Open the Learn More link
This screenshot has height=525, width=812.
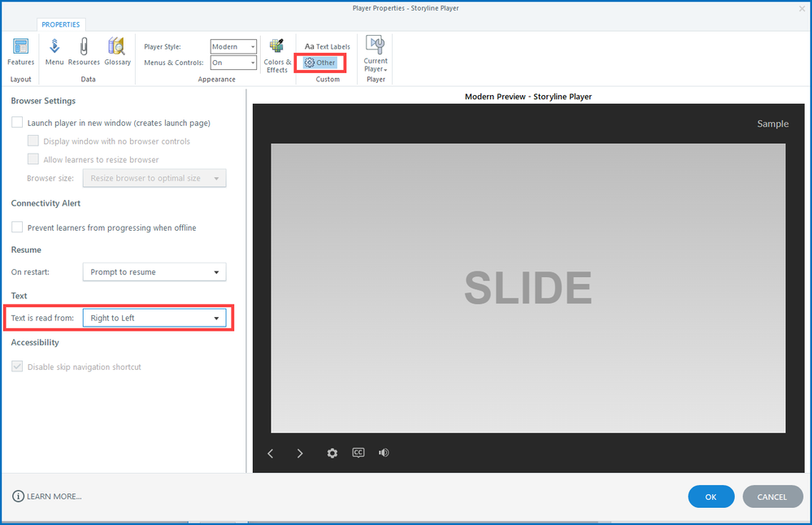(x=47, y=497)
